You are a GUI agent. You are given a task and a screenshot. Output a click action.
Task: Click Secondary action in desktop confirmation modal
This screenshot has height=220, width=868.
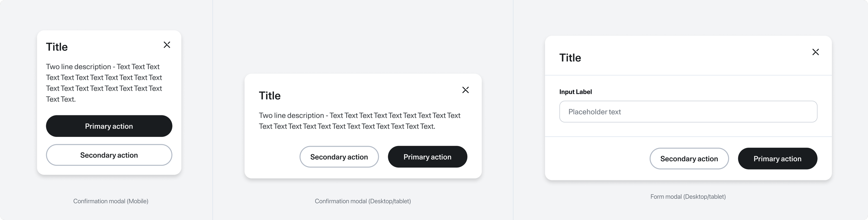coord(339,157)
